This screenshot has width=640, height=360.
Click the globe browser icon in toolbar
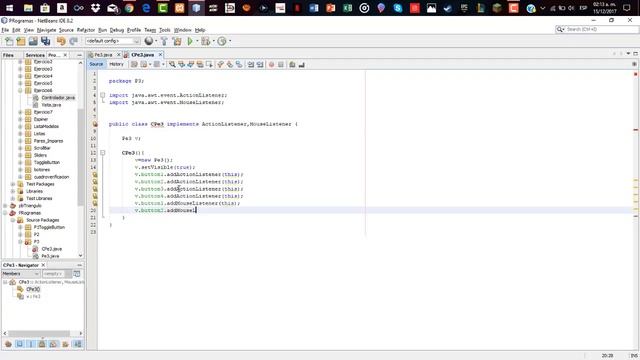(x=149, y=41)
